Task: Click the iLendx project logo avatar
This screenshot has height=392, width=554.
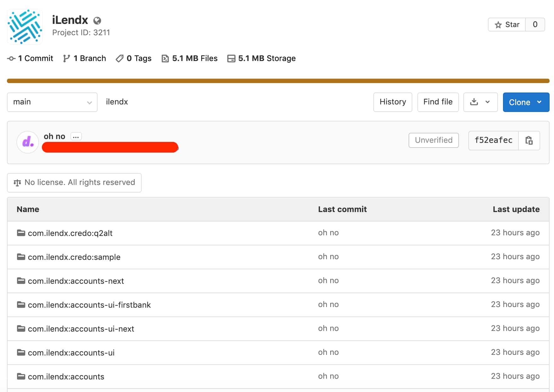Action: [25, 26]
